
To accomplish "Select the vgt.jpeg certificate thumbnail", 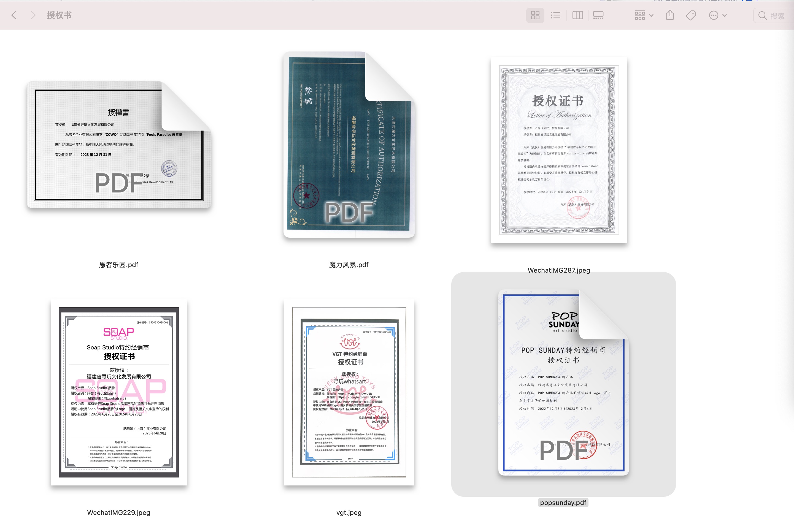I will [x=349, y=392].
